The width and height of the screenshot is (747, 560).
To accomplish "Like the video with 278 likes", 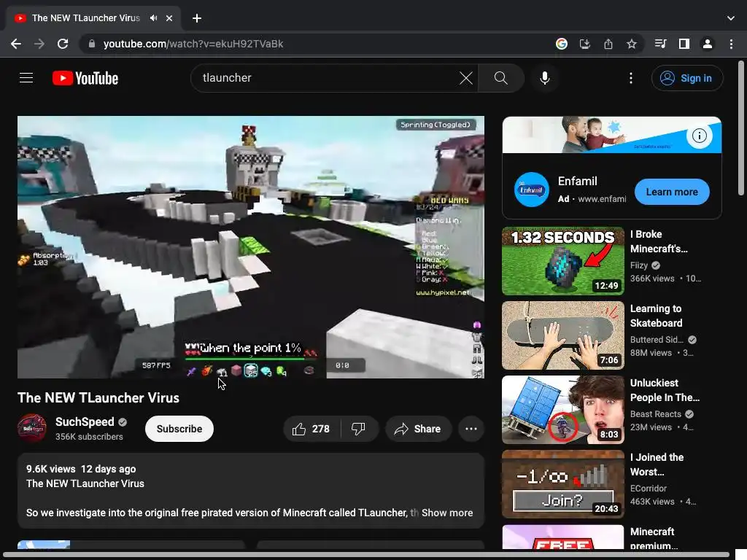I will [311, 429].
